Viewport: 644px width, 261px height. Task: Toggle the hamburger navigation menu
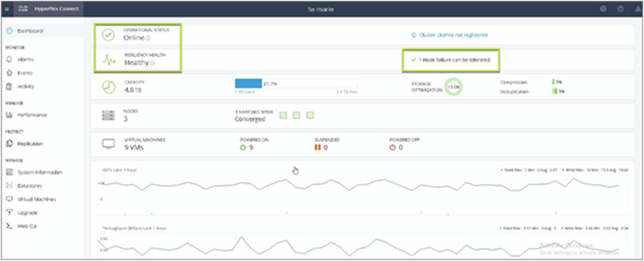(7, 8)
